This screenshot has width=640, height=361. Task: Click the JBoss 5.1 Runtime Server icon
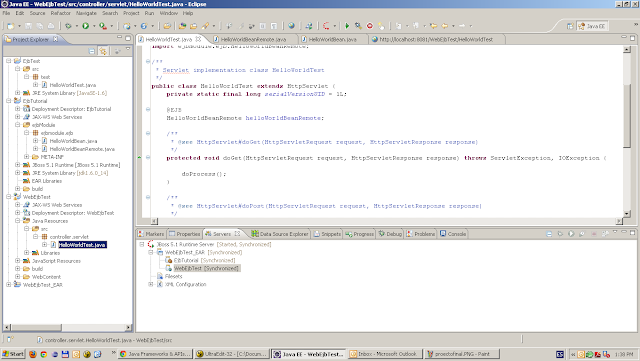pyautogui.click(x=151, y=244)
